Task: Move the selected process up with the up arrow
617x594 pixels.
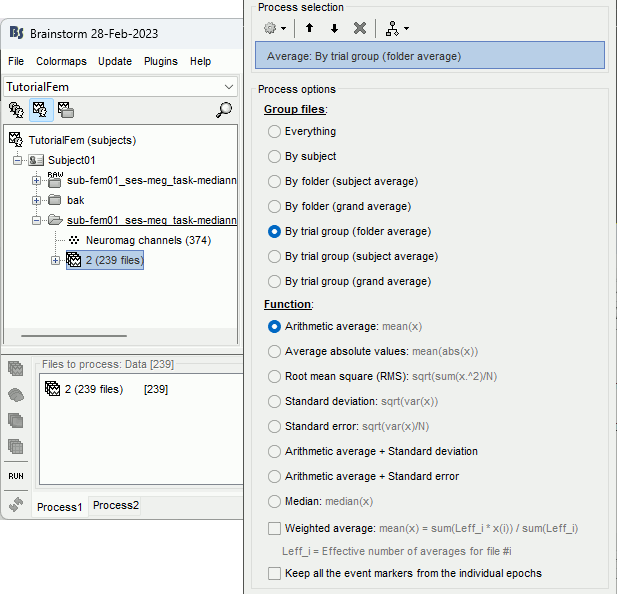Action: coord(310,28)
